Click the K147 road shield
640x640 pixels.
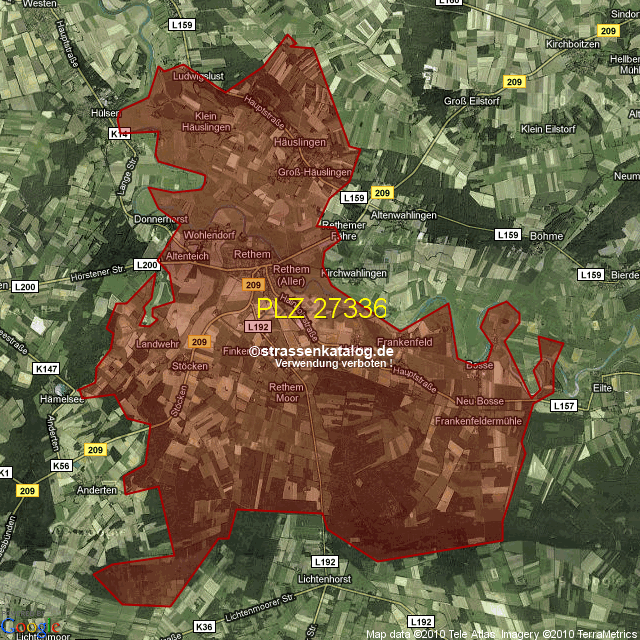46,369
